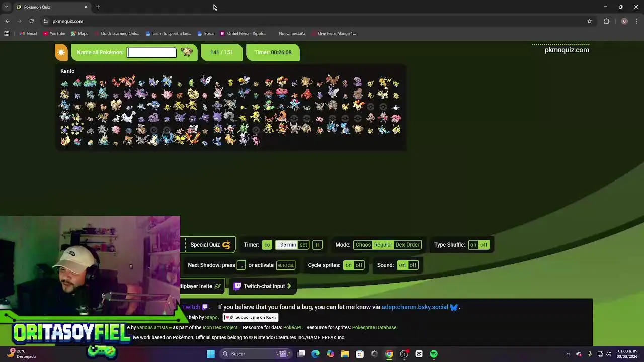Image resolution: width=644 pixels, height=362 pixels.
Task: Expand the Twitch-chat input chevron
Action: 289,286
